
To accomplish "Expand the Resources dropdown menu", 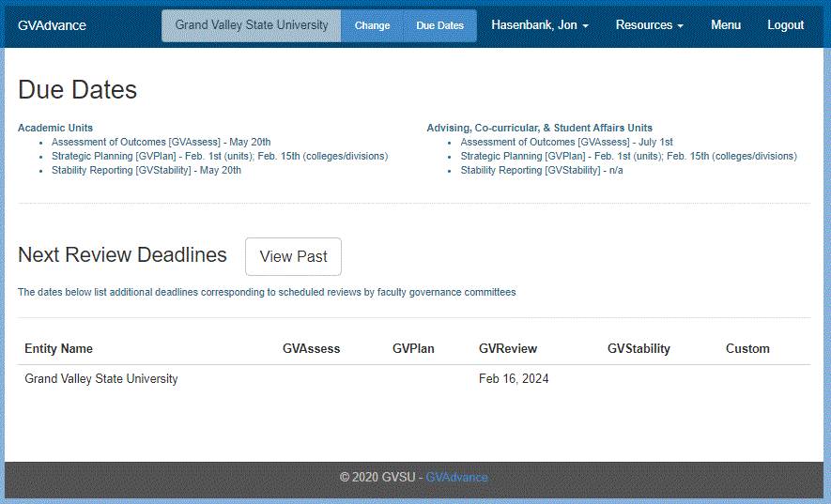I will click(x=649, y=25).
